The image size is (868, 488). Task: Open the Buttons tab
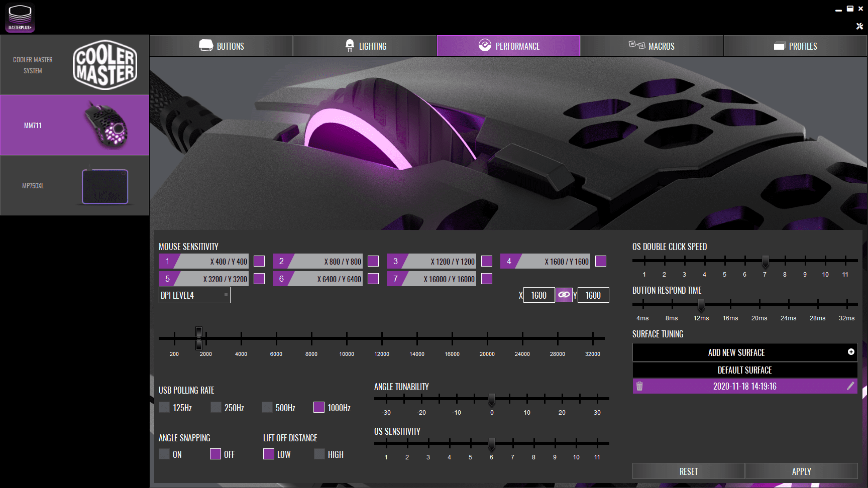222,46
